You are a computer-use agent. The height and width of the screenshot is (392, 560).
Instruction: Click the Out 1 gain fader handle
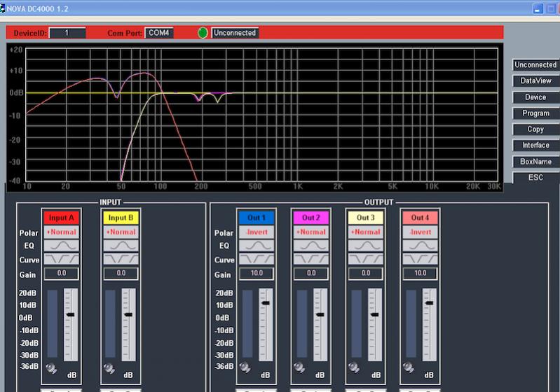pos(266,302)
